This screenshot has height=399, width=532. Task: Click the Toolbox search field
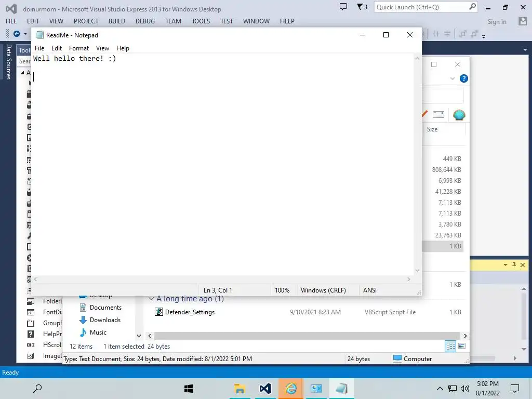coord(24,61)
